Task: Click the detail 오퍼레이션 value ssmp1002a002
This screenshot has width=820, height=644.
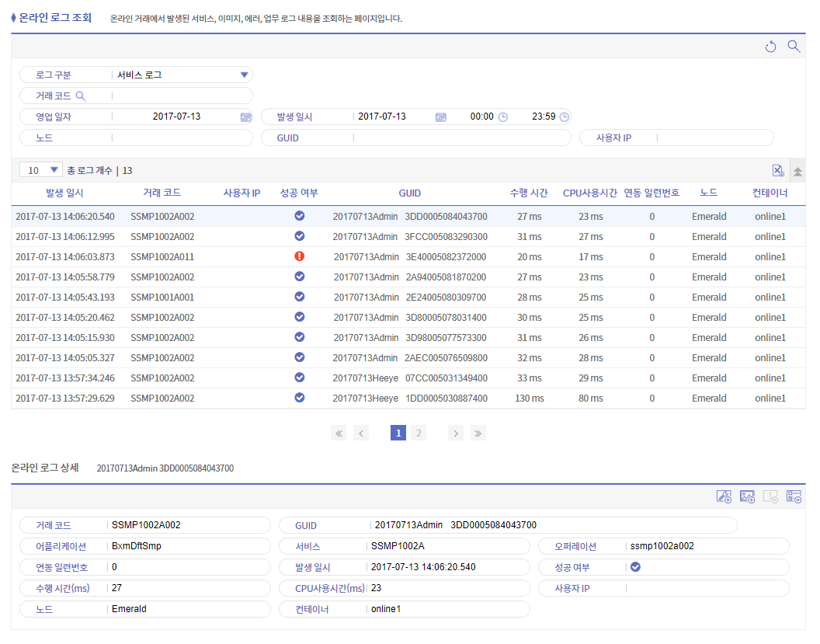Action: point(662,546)
